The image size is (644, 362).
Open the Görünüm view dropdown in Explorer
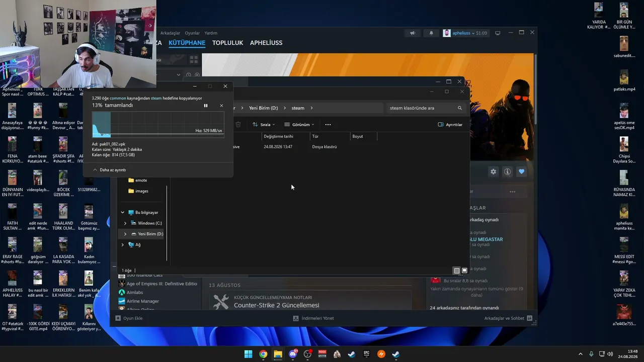(x=299, y=124)
